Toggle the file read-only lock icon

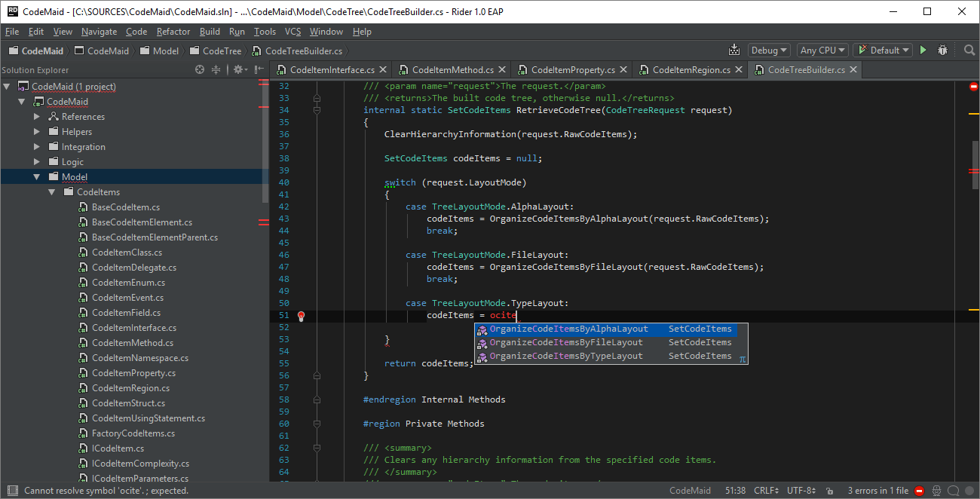point(829,491)
